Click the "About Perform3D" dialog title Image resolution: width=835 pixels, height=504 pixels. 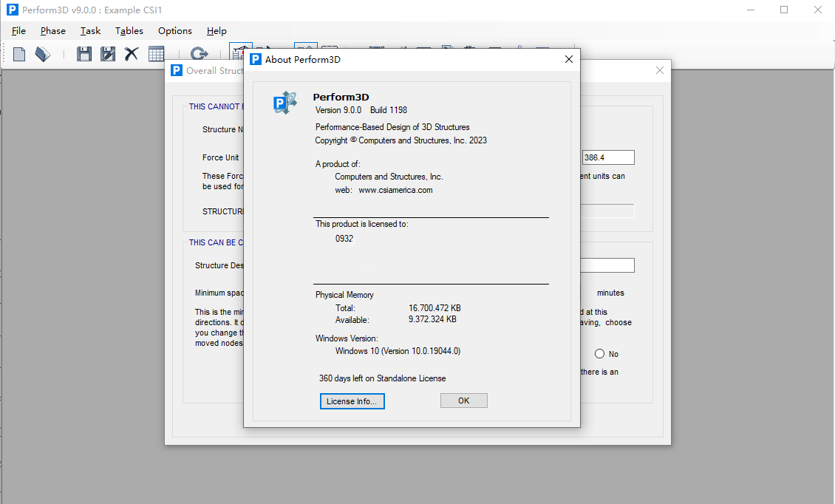pos(302,60)
